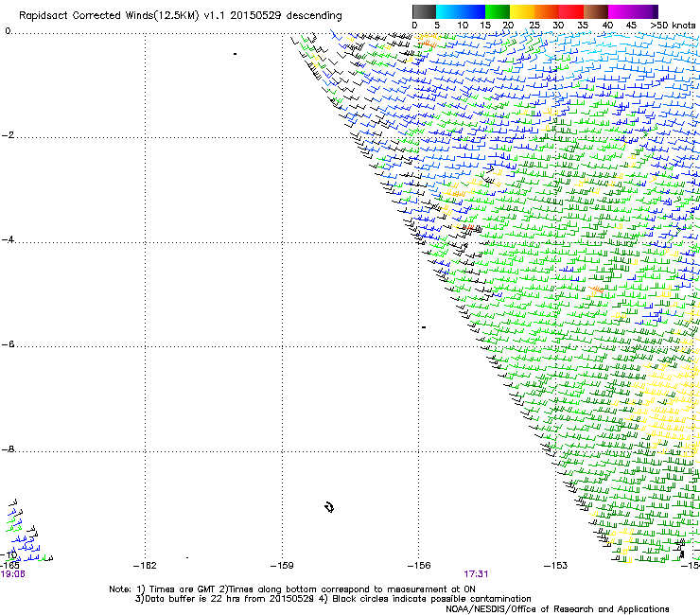This screenshot has height=615, width=700.
Task: Click the cyan 5-10 knots color swatch
Action: (448, 11)
